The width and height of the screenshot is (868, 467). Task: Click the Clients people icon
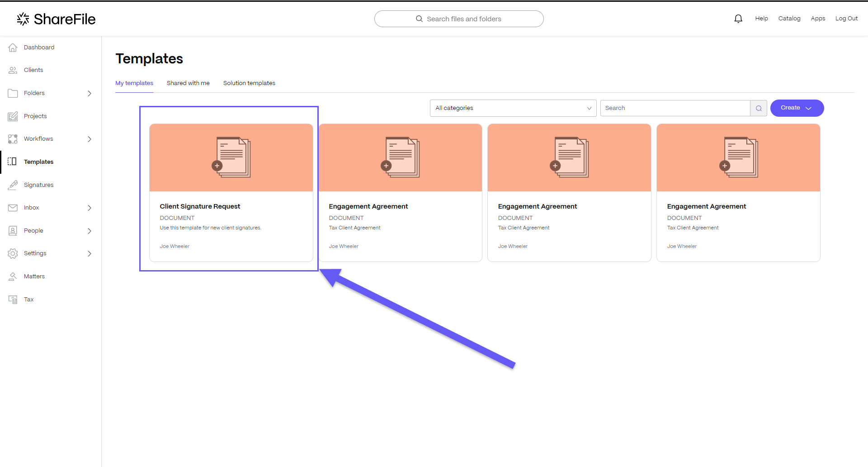pyautogui.click(x=13, y=70)
